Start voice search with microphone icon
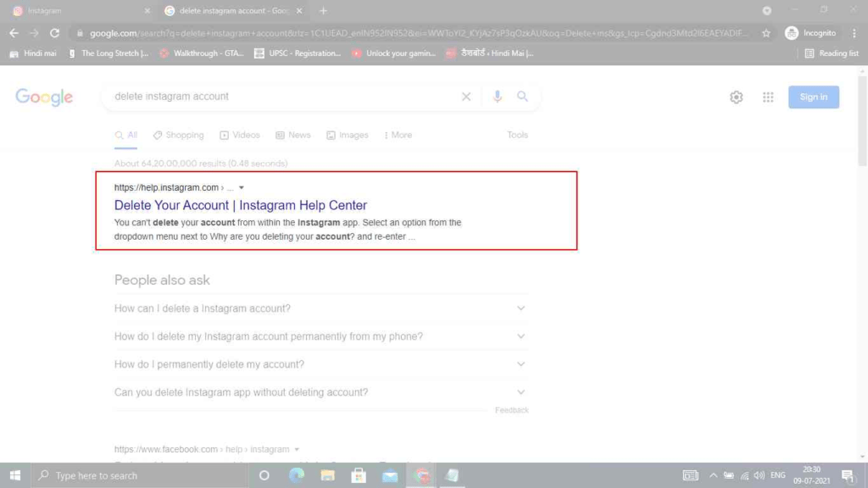The height and width of the screenshot is (488, 868). pyautogui.click(x=497, y=97)
